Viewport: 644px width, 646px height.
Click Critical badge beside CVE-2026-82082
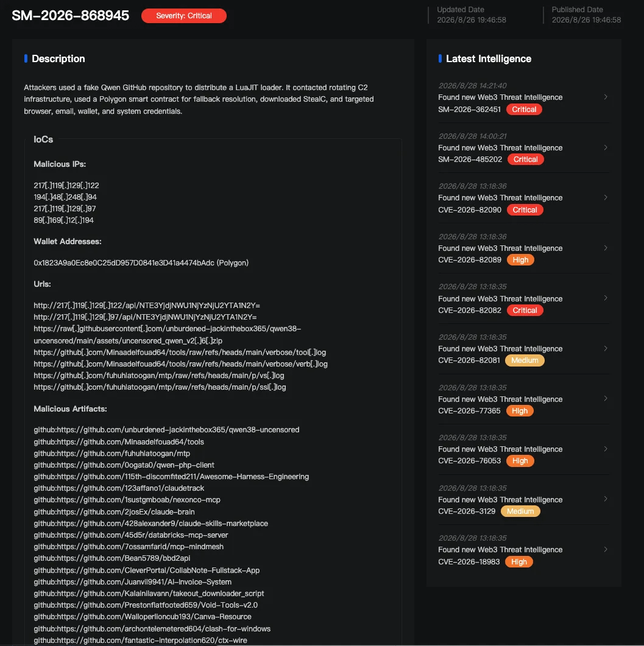pos(525,311)
